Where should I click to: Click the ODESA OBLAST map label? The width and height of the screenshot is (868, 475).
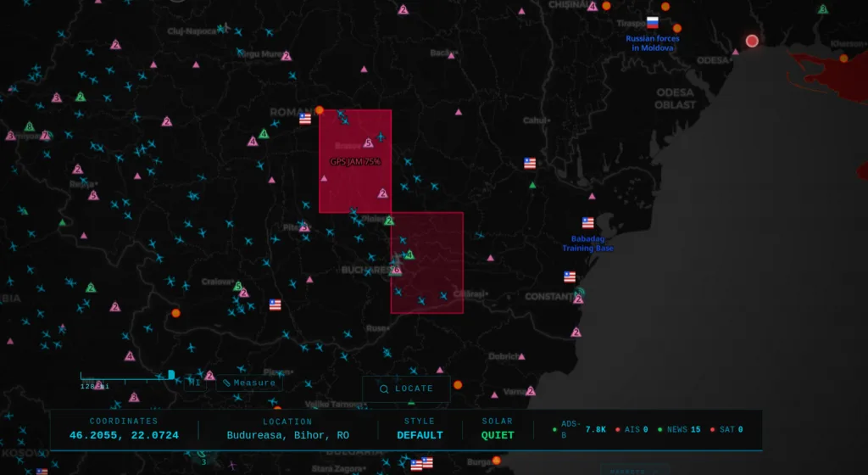click(675, 98)
